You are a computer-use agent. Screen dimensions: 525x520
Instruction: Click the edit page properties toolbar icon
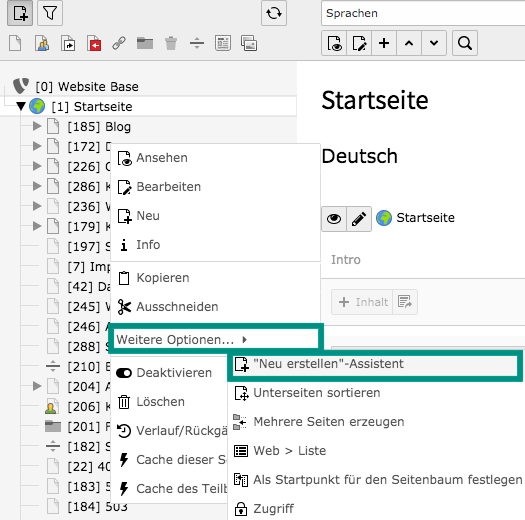point(359,43)
